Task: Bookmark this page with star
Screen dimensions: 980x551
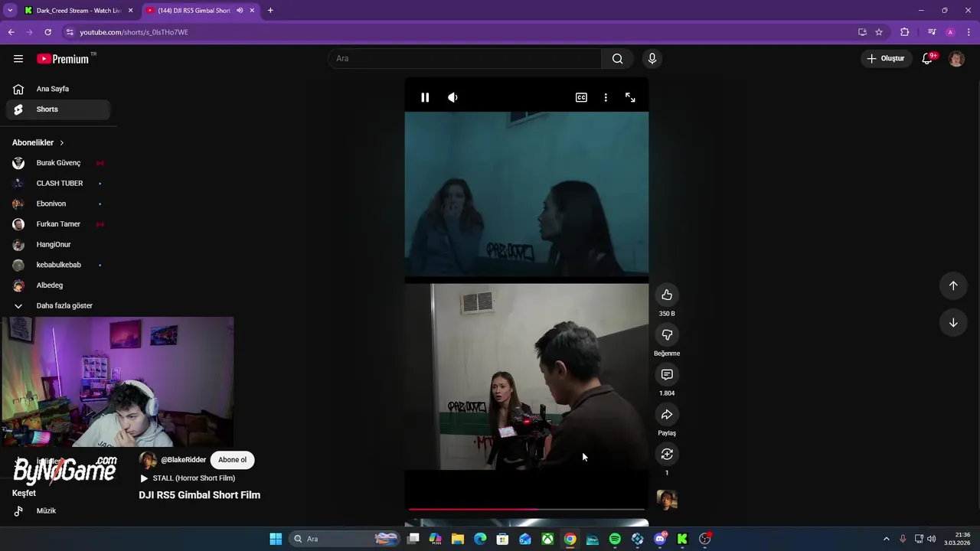Action: 879,32
